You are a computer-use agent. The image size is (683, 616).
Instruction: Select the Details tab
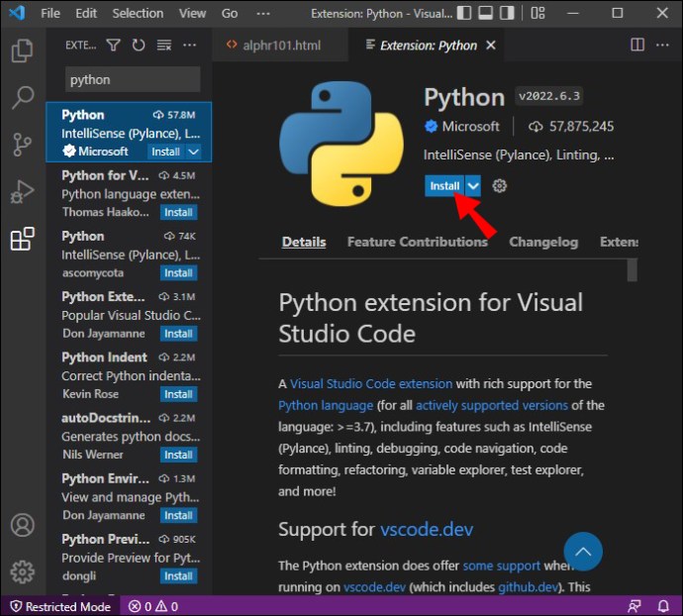(304, 242)
